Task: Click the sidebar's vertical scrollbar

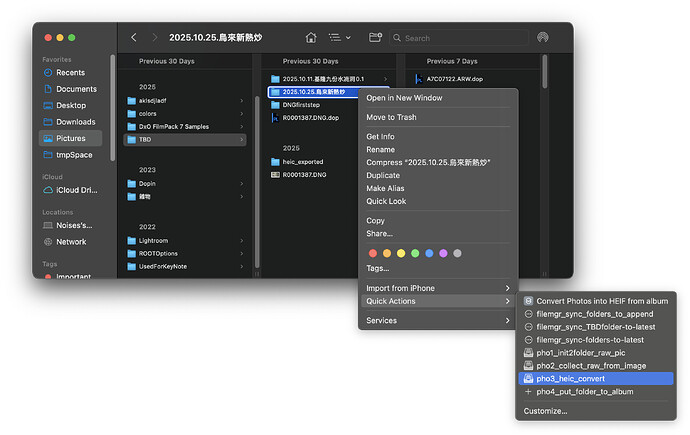Action: (113, 108)
